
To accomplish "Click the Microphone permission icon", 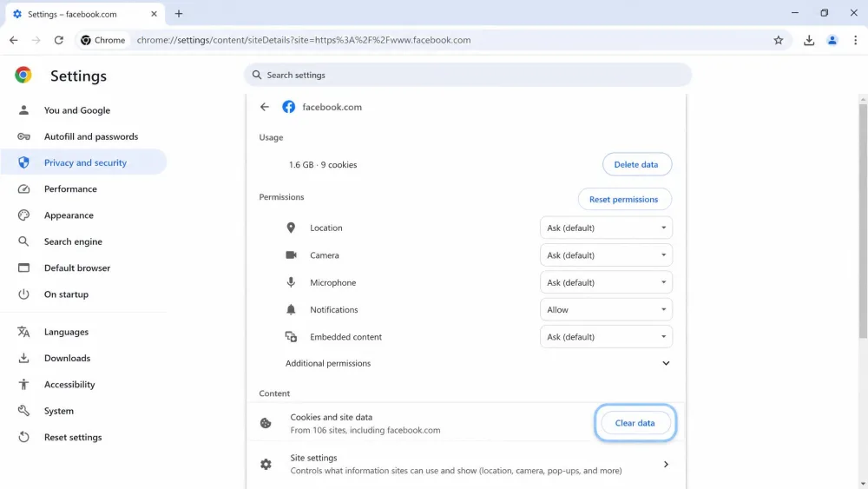I will click(291, 282).
